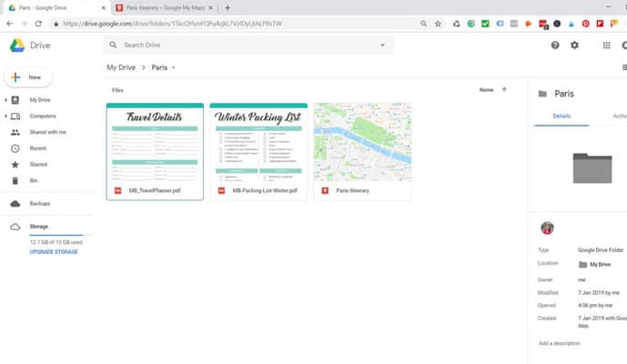This screenshot has width=627, height=364.
Task: Select the Travel Details PDF thumbnail
Action: (x=155, y=143)
